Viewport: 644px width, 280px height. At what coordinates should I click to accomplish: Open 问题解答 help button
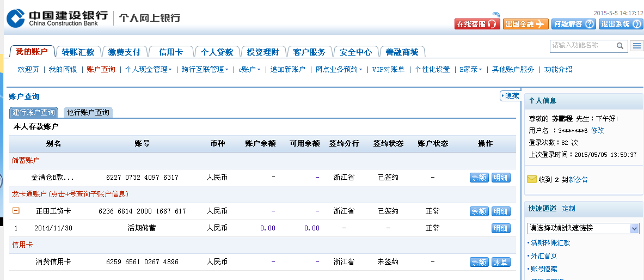pos(573,24)
